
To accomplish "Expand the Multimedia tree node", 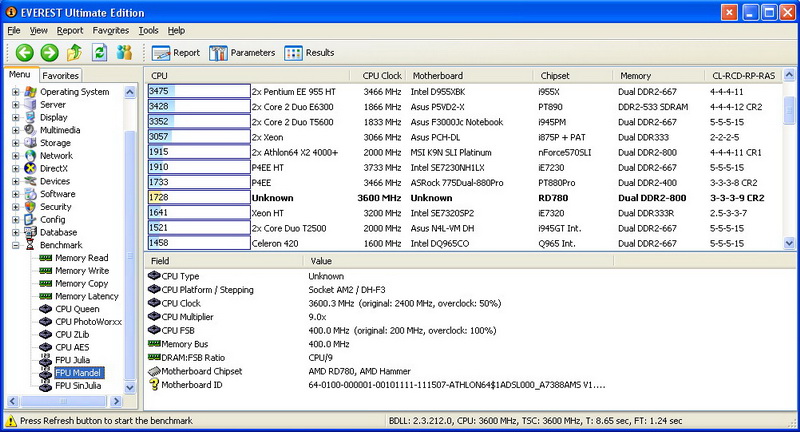I will [x=15, y=130].
